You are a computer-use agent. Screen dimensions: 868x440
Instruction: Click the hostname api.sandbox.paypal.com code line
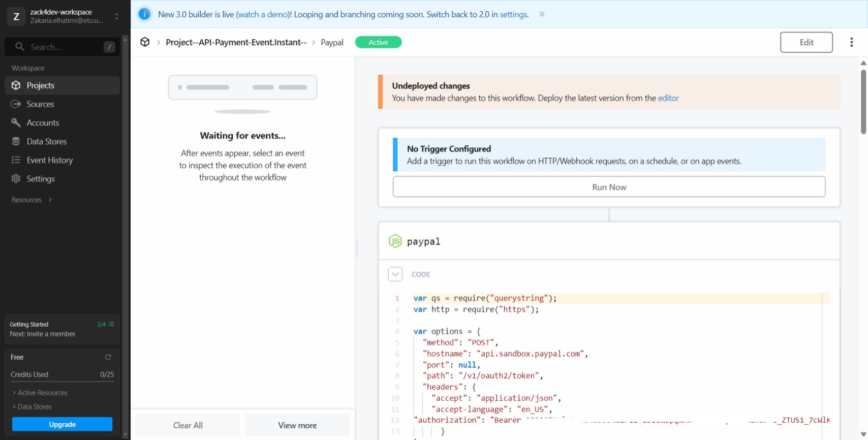tap(505, 354)
